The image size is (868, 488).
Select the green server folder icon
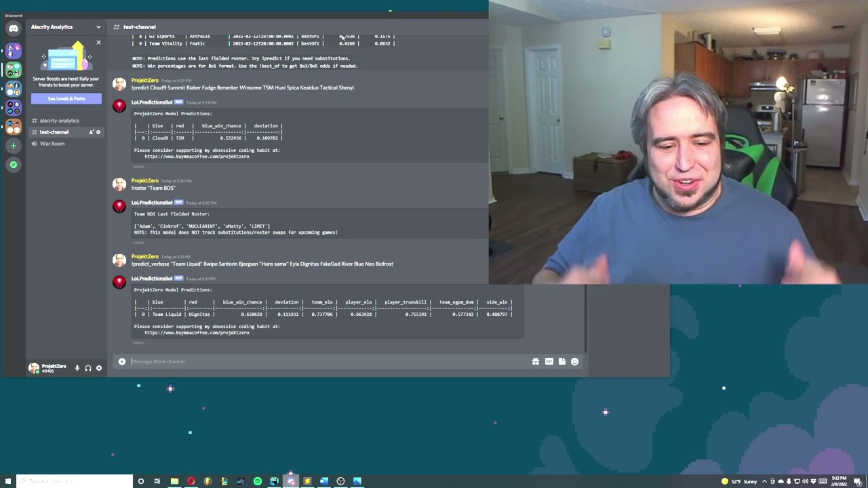[x=14, y=70]
